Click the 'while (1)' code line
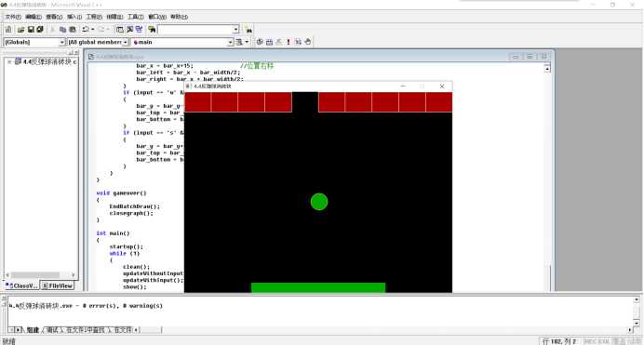This screenshot has width=644, height=345. [x=125, y=254]
